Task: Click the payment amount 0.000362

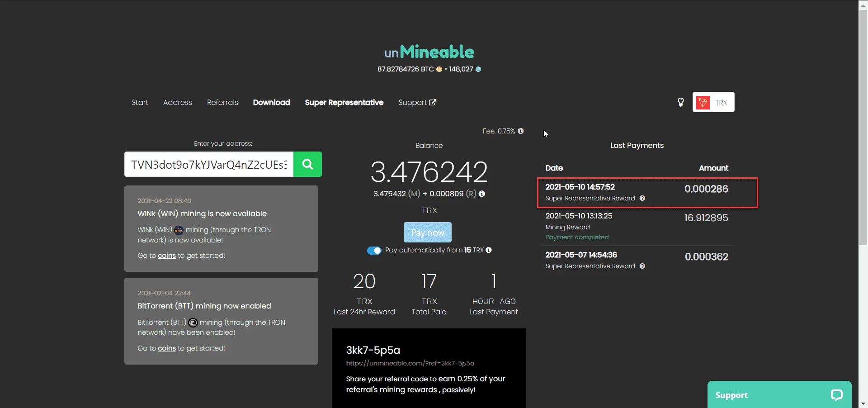Action: [707, 257]
